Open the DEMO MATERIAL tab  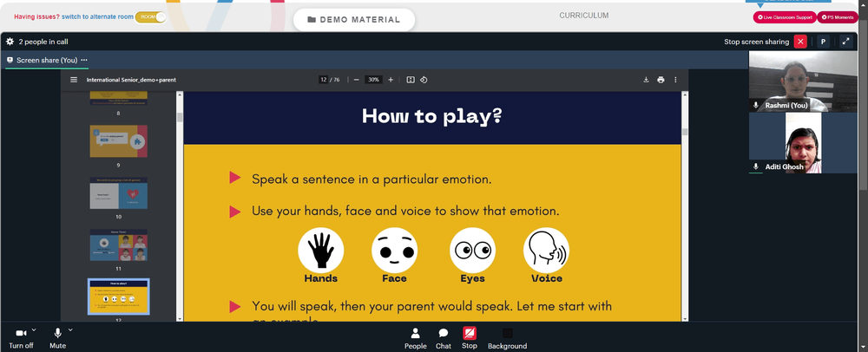coord(354,20)
